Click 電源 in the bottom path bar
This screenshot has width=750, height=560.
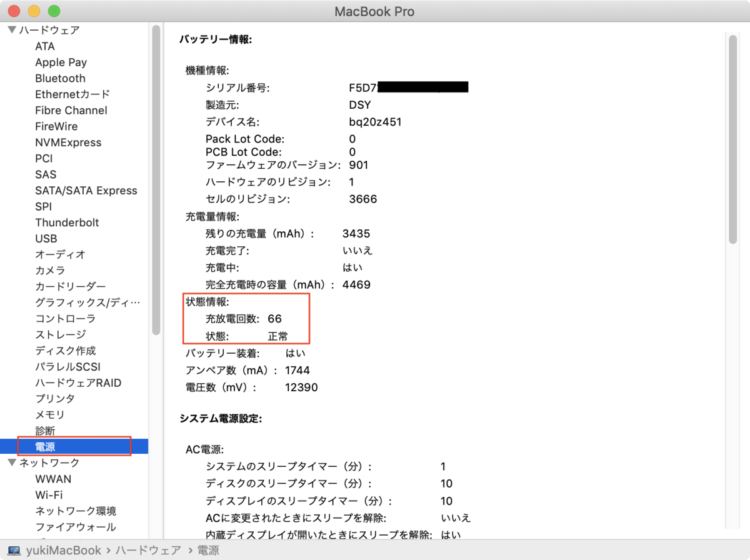click(x=208, y=551)
